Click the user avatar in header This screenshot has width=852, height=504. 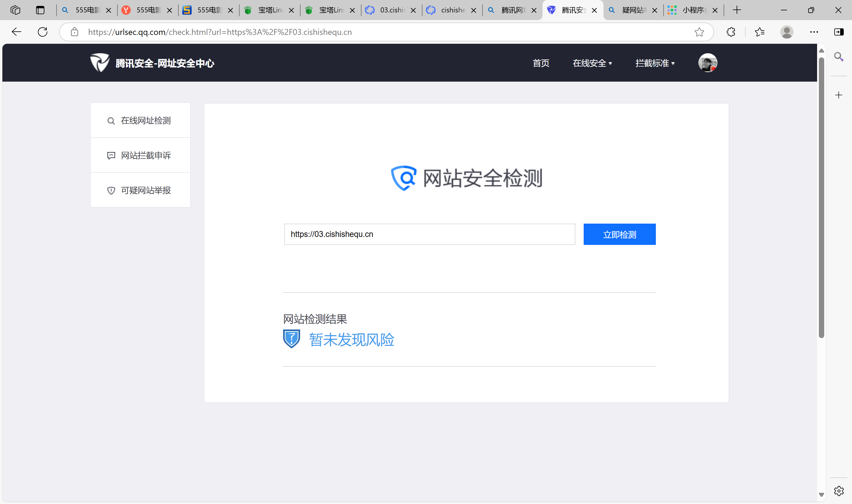[x=707, y=63]
